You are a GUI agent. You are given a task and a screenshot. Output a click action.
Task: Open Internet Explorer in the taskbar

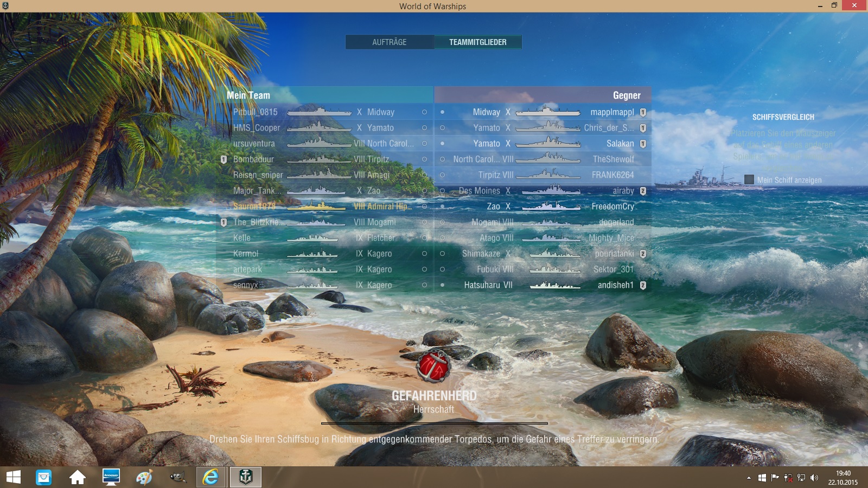210,477
